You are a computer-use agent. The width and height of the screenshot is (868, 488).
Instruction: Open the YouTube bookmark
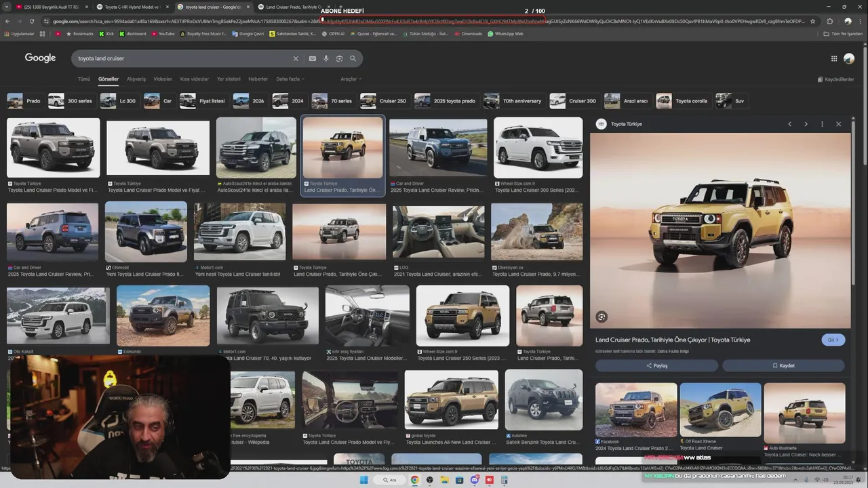pyautogui.click(x=163, y=34)
